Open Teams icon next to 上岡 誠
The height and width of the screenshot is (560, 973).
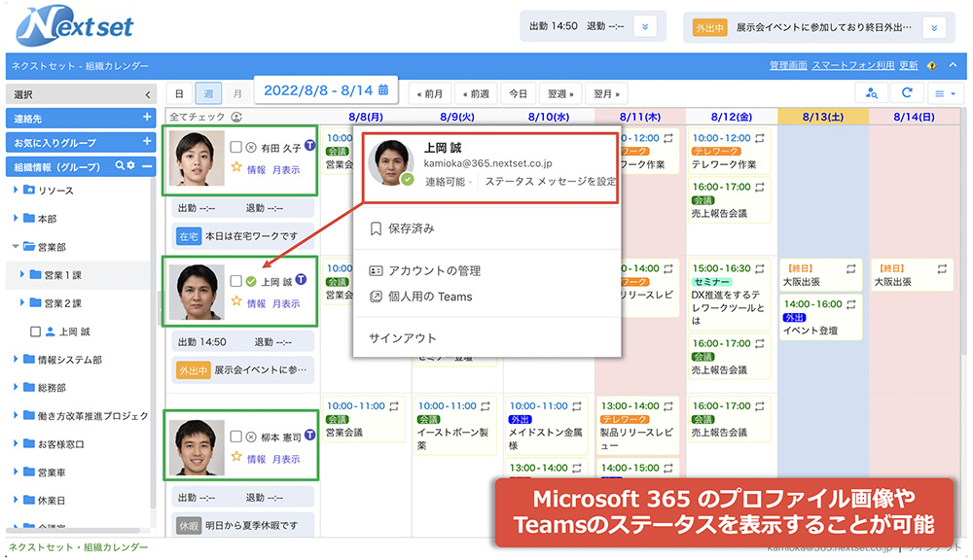(x=301, y=280)
